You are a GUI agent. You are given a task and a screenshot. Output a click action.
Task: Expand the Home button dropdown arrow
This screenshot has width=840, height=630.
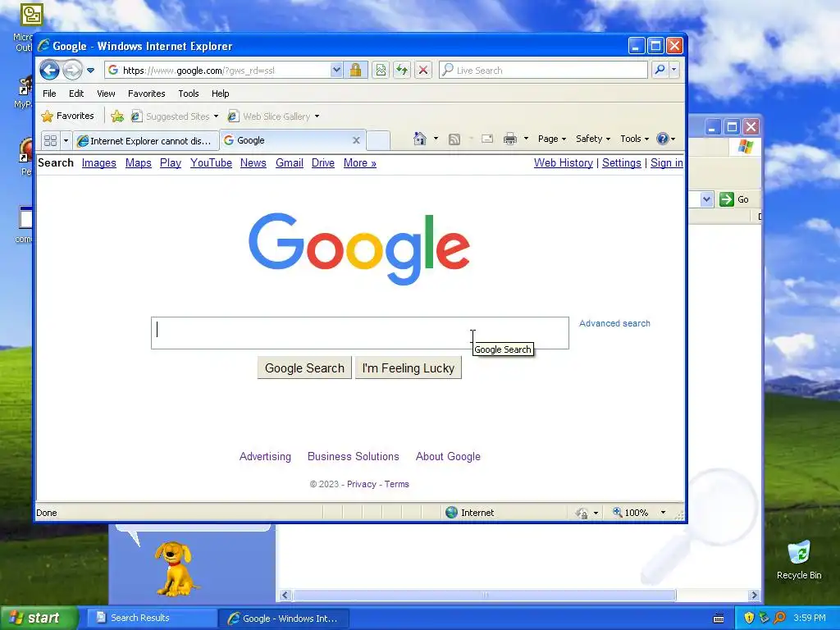click(436, 139)
